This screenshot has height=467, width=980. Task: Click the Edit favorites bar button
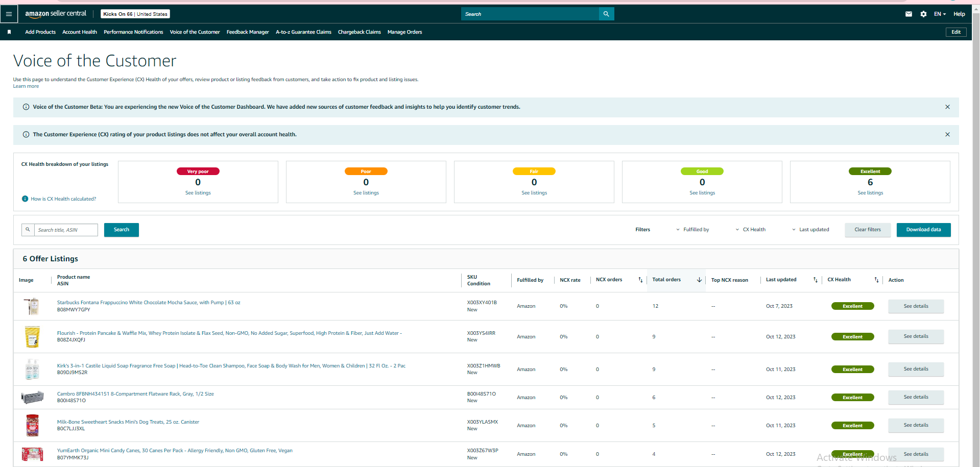tap(956, 32)
